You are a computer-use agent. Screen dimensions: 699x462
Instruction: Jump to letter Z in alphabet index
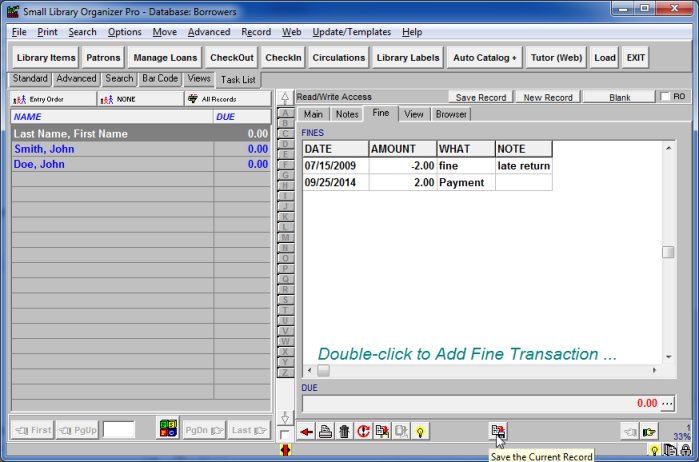tap(285, 372)
